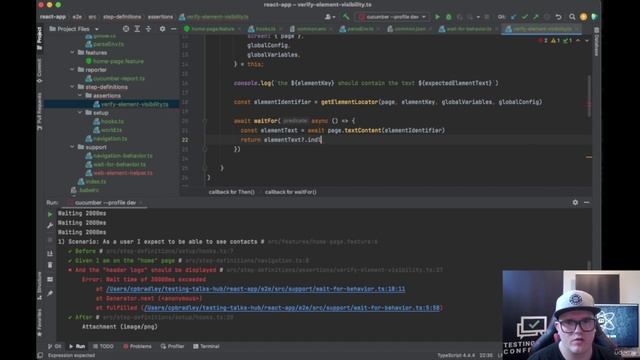This screenshot has height=360, width=640.
Task: Open Search Everywhere magnifier icon
Action: pyautogui.click(x=572, y=17)
